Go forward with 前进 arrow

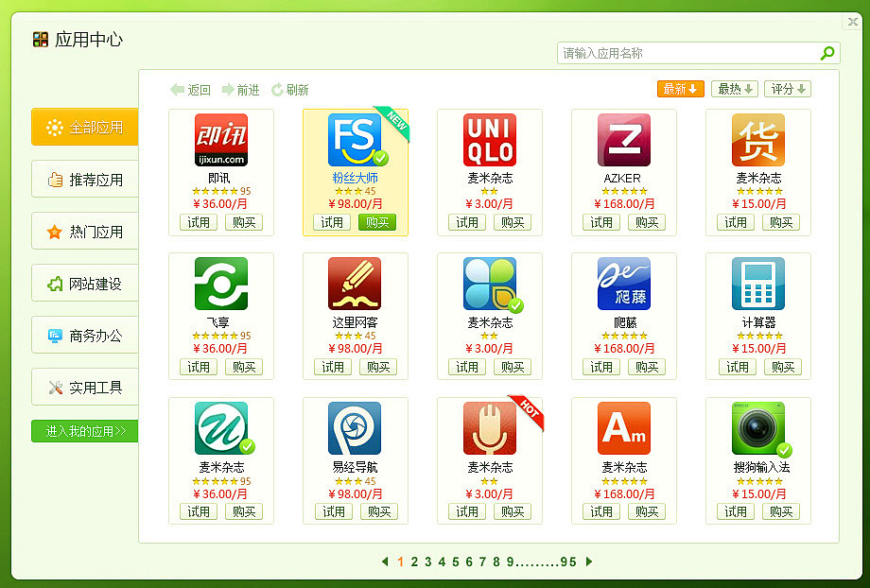241,90
